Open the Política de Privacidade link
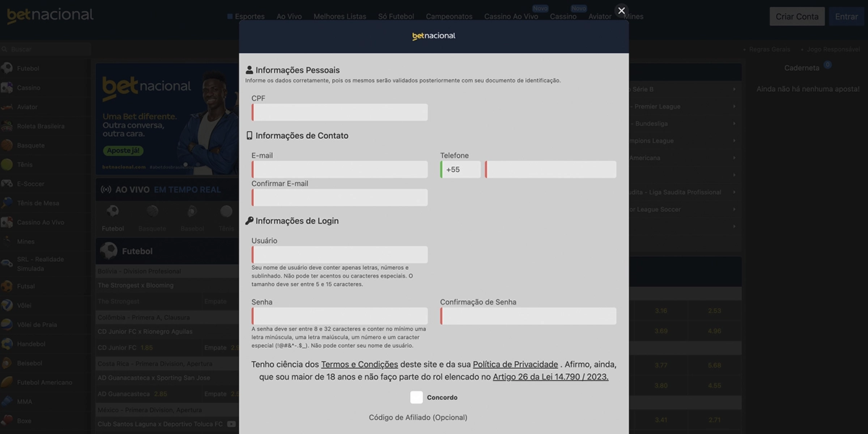Image resolution: width=868 pixels, height=434 pixels. 516,365
